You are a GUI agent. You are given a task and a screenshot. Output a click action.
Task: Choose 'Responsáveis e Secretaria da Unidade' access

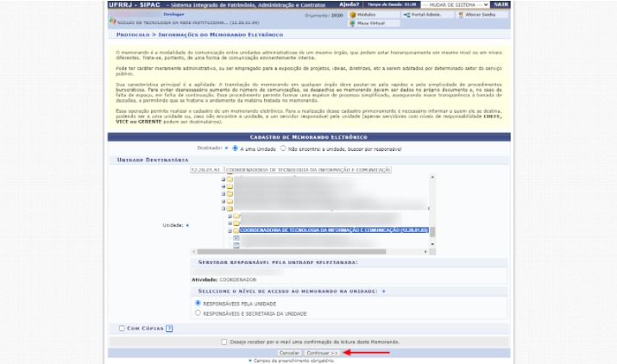click(x=198, y=313)
